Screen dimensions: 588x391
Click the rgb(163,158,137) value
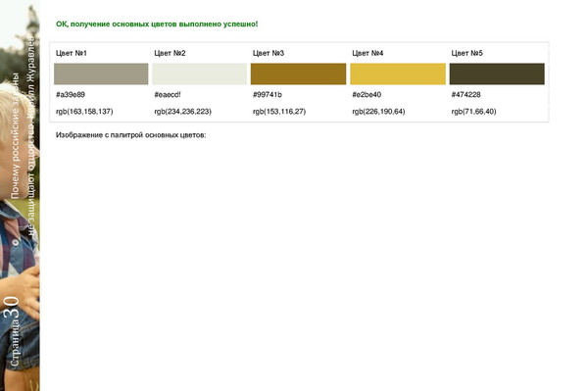point(84,112)
